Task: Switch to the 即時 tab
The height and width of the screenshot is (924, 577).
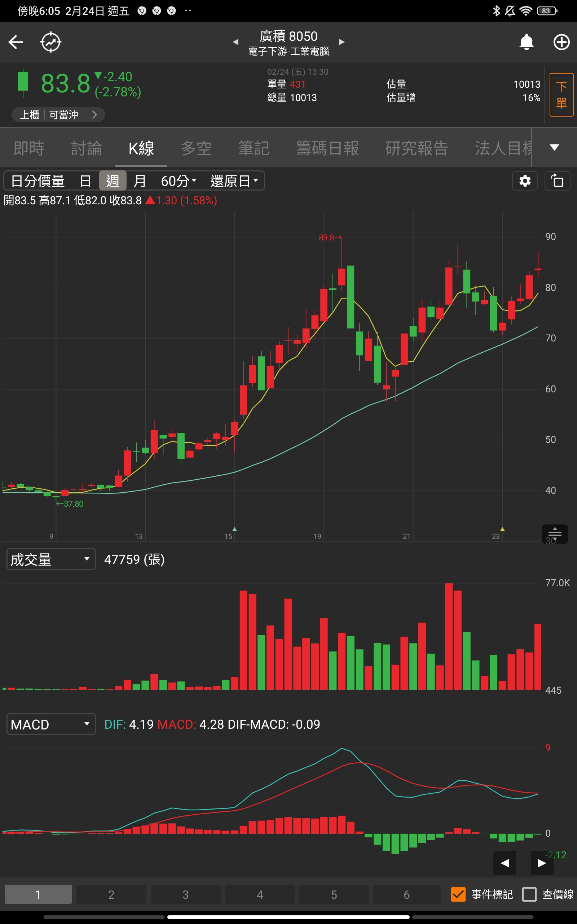Action: point(29,148)
